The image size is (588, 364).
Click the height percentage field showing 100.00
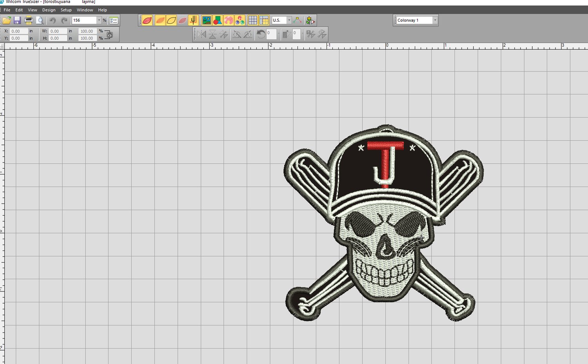87,38
